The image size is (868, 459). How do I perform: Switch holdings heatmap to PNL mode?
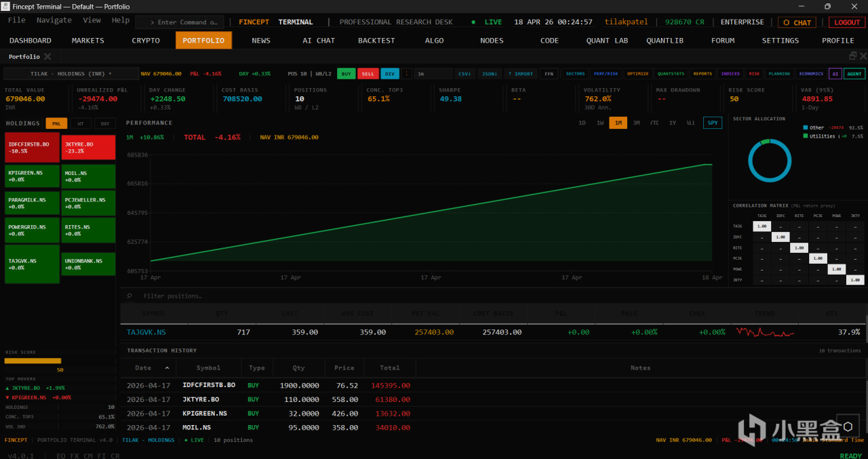point(56,123)
